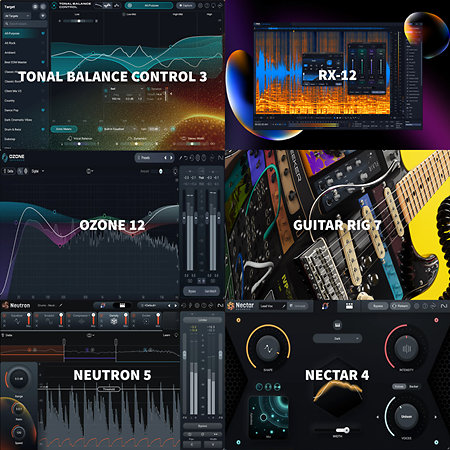Select the Exciter module tile in Neutron
The width and height of the screenshot is (450, 450).
point(146,320)
